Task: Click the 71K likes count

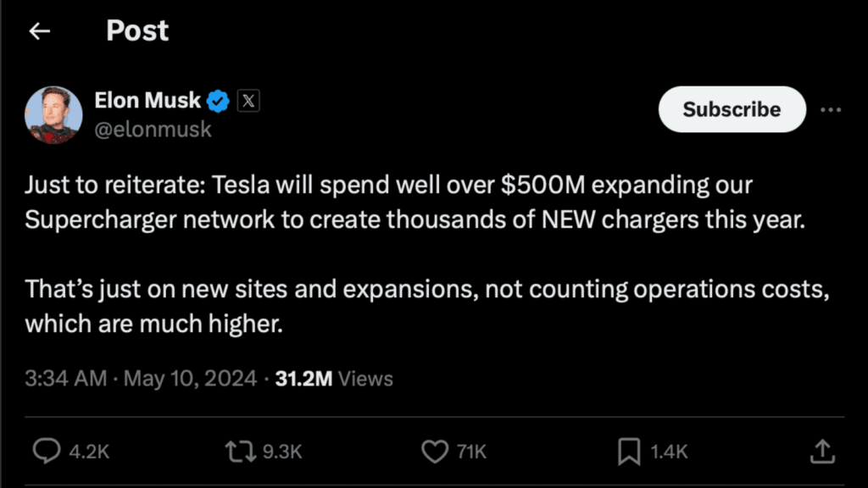Action: click(471, 452)
